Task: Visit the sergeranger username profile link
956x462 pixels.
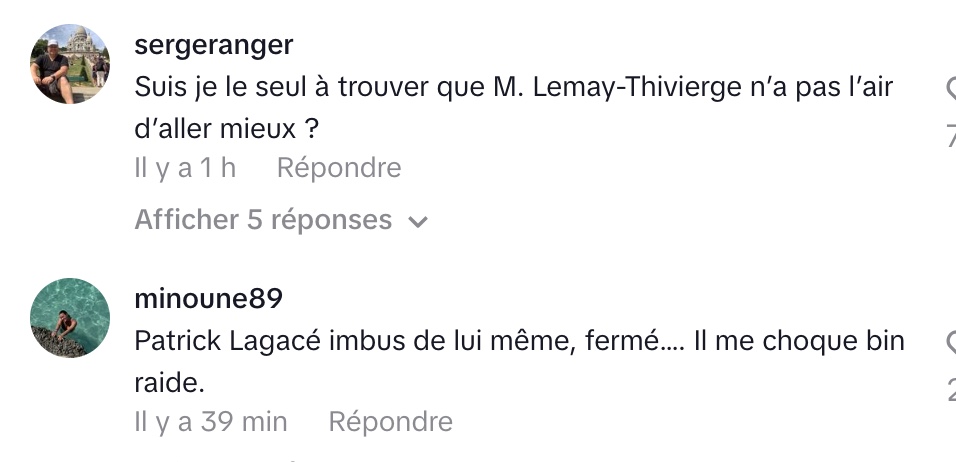Action: (x=214, y=45)
